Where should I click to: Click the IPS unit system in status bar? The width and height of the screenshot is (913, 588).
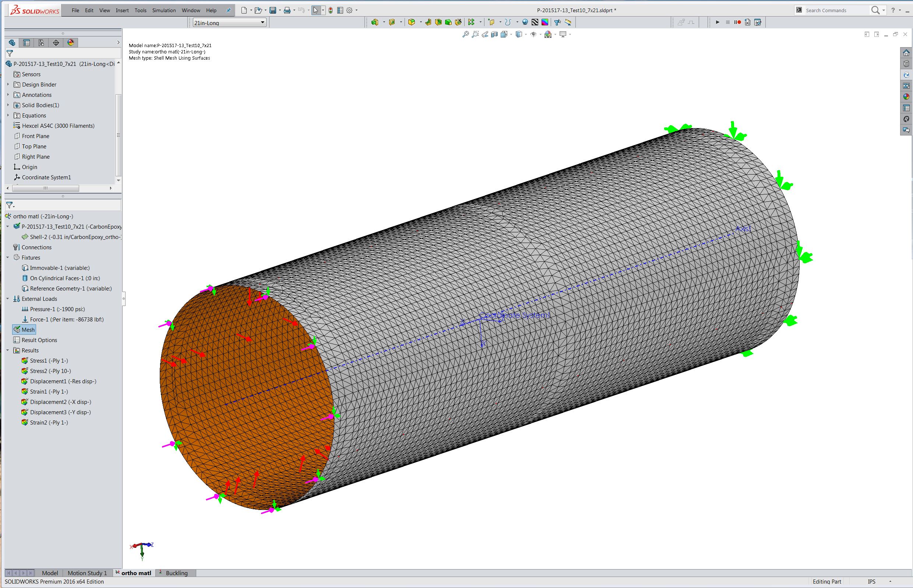(x=871, y=581)
